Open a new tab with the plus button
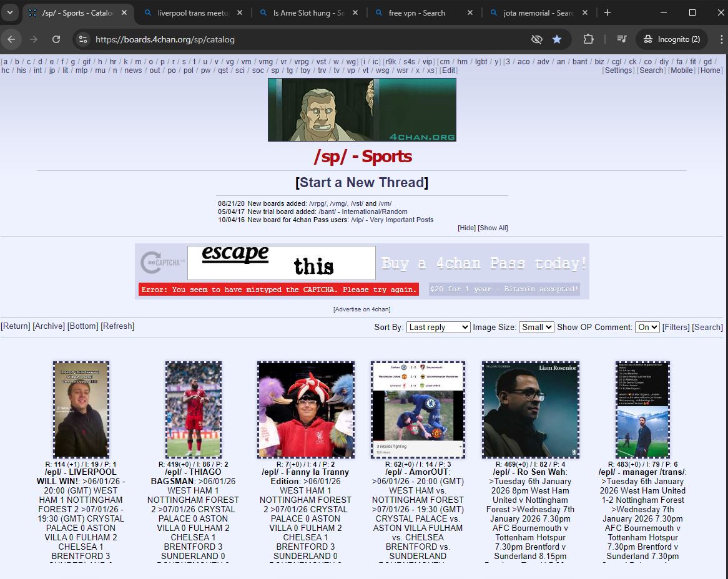Screen dimensions: 728x579 tap(607, 12)
